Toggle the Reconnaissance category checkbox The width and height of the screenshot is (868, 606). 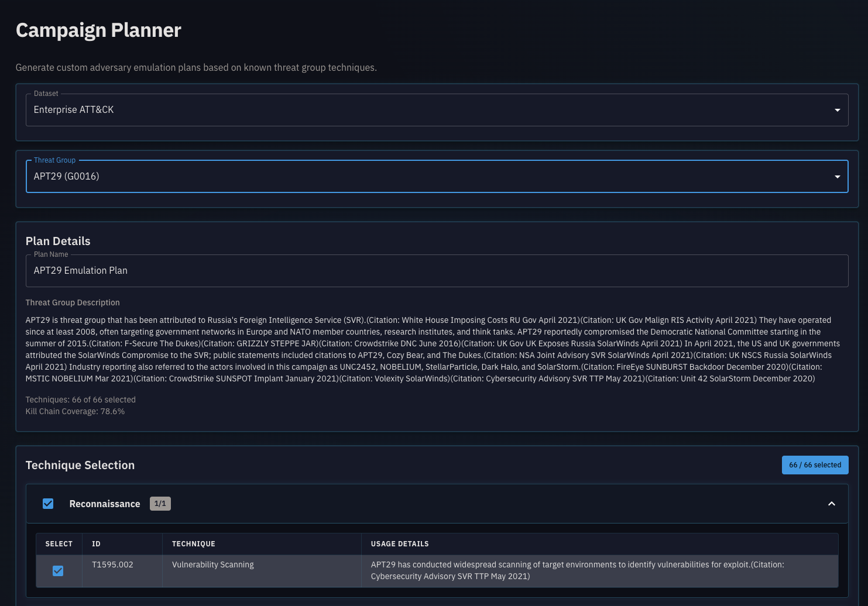(x=48, y=504)
